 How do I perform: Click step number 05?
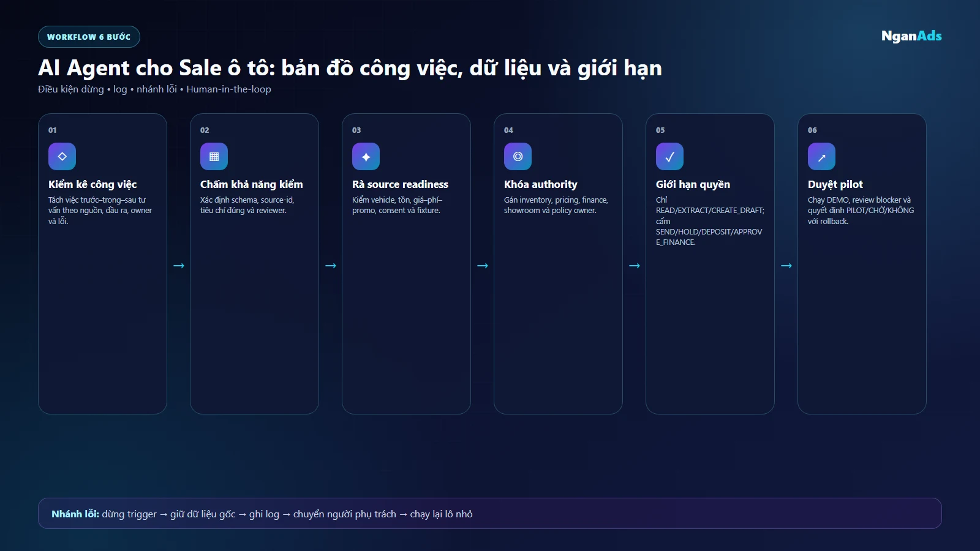(660, 130)
